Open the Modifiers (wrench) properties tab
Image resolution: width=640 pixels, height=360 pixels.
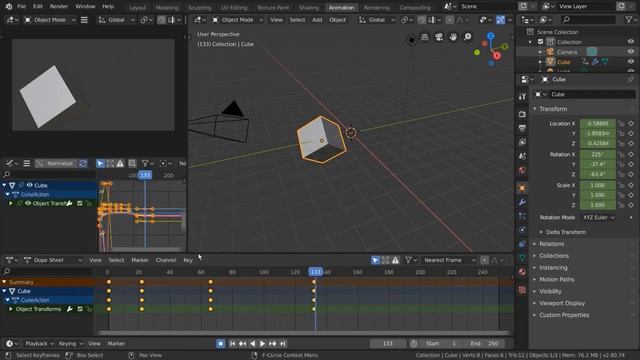click(x=522, y=202)
